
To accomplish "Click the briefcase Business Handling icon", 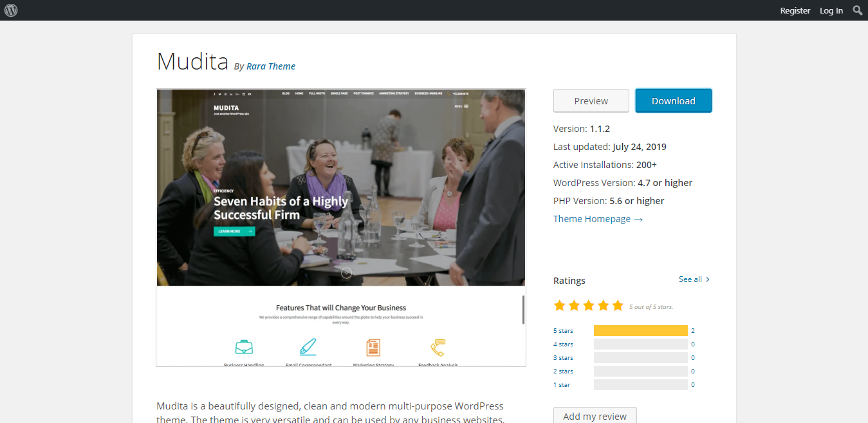I will [244, 347].
